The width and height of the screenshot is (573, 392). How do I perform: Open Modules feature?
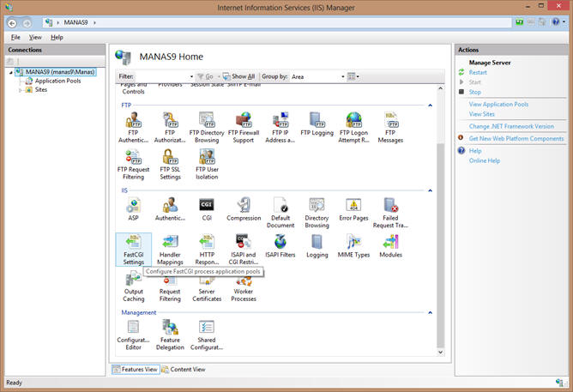click(x=390, y=246)
